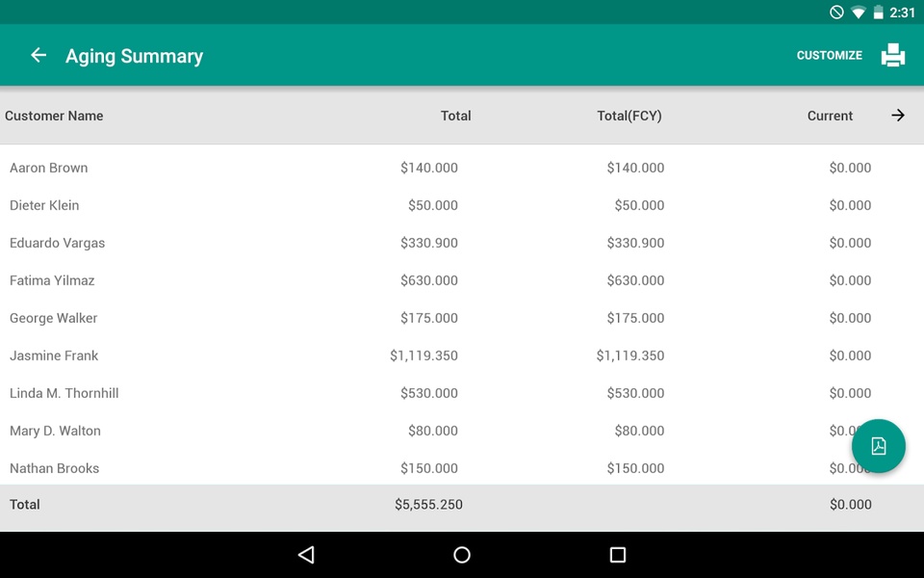Open Fatima Yilmaz row

(x=462, y=280)
